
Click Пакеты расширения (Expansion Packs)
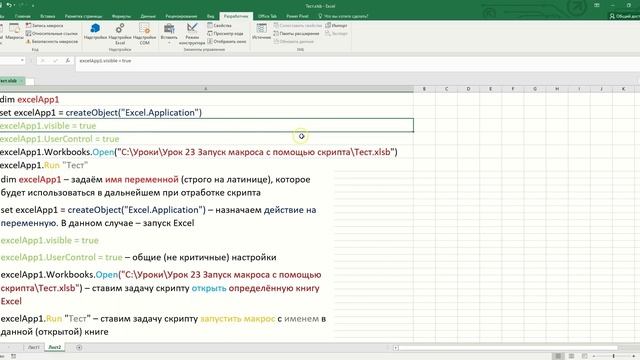click(x=297, y=33)
